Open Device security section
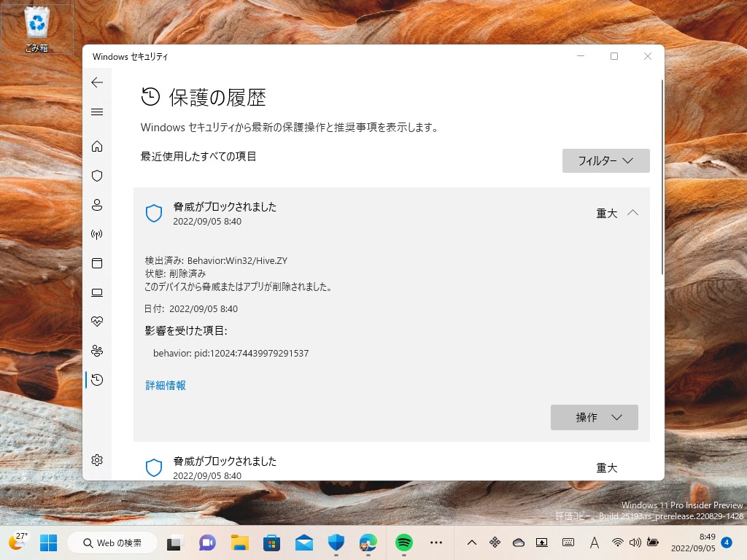The height and width of the screenshot is (560, 747). (97, 292)
